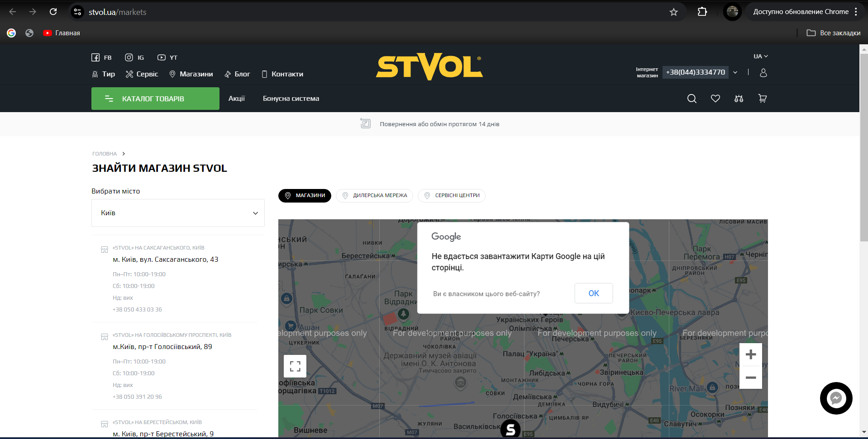This screenshot has width=868, height=439.
Task: Open the user account profile icon
Action: [763, 73]
